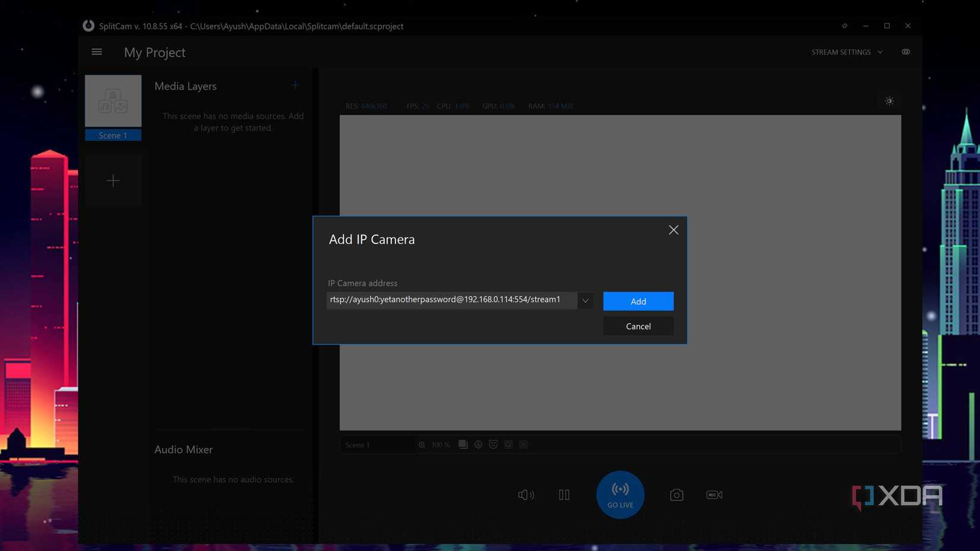Open the zoom magnifier in the scene toolbar
980x551 pixels.
(x=422, y=444)
